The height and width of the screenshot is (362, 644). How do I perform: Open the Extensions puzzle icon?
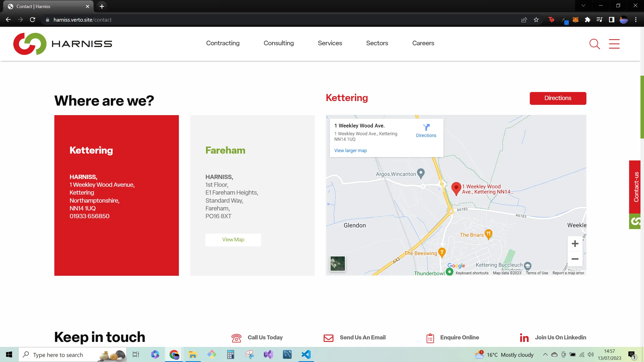pyautogui.click(x=587, y=20)
